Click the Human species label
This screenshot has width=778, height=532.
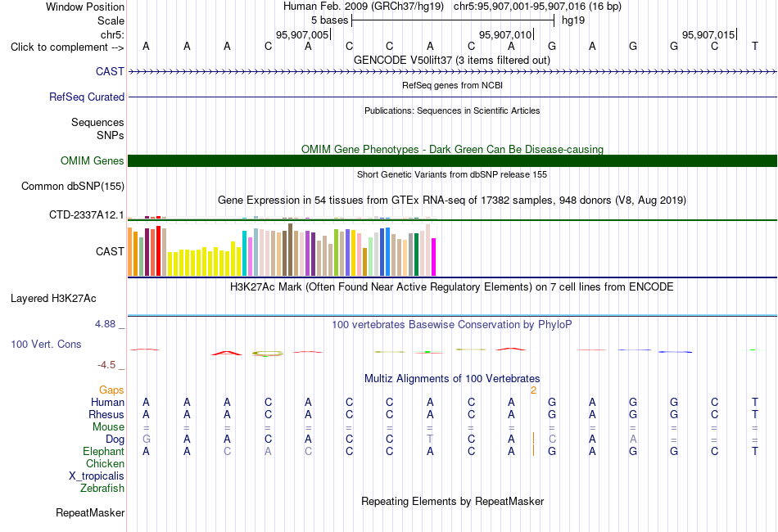pyautogui.click(x=107, y=402)
